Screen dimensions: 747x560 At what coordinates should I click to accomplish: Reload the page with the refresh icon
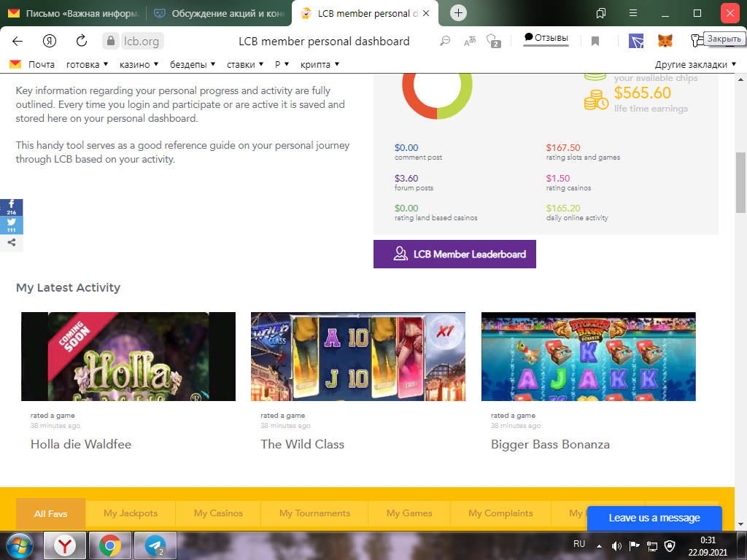pos(82,41)
